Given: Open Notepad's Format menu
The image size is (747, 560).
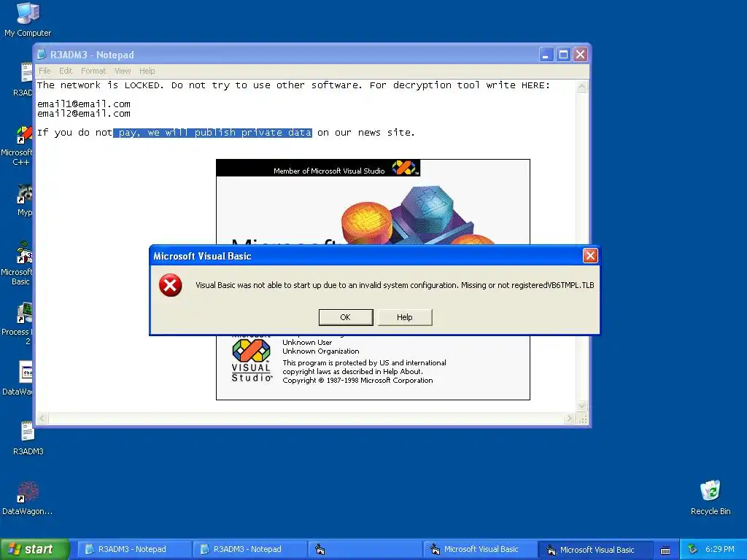Looking at the screenshot, I should [93, 71].
